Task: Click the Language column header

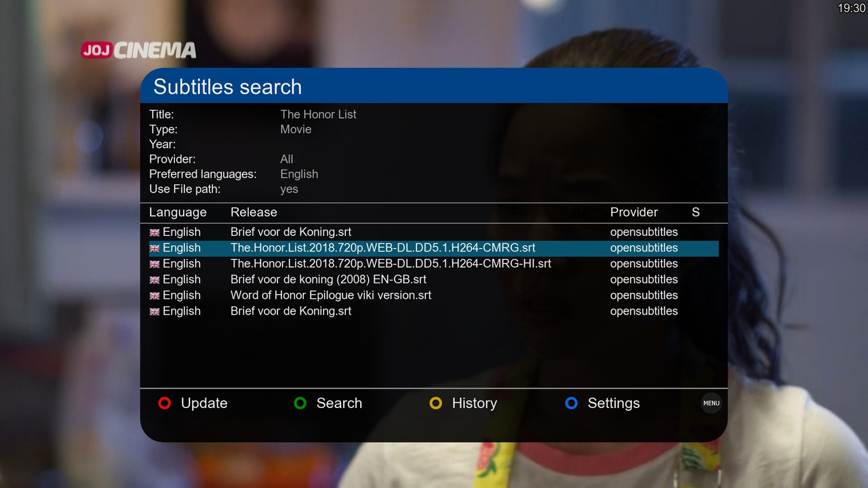Action: tap(178, 212)
